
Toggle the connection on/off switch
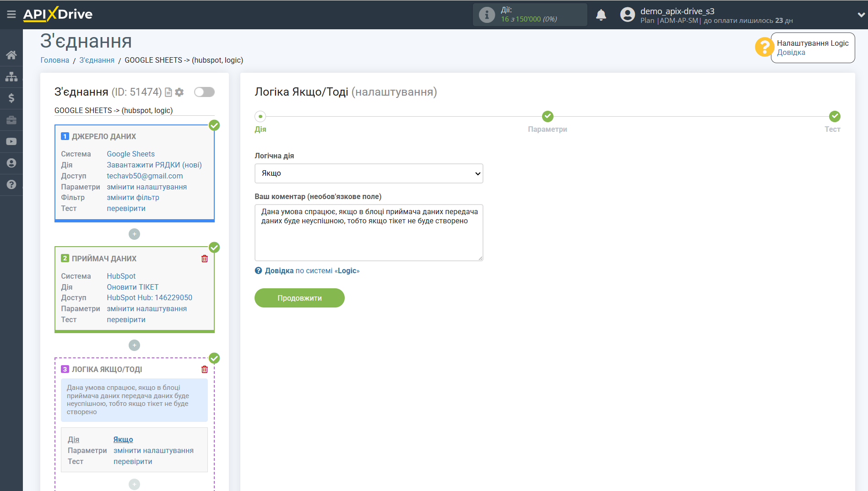click(x=204, y=92)
